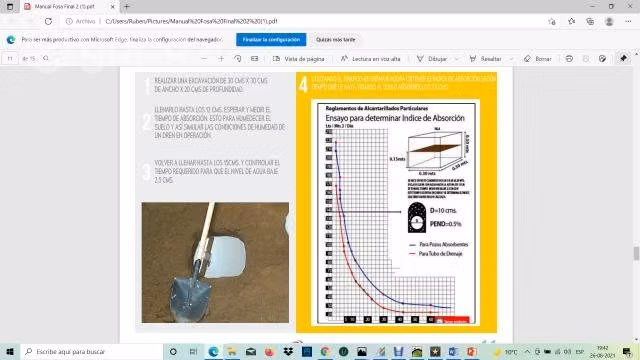Zoom in the PDF view

pyautogui.click(x=221, y=59)
